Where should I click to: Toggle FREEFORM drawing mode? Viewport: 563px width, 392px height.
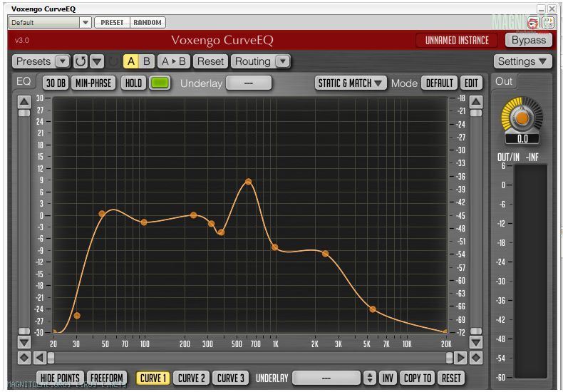pos(107,378)
